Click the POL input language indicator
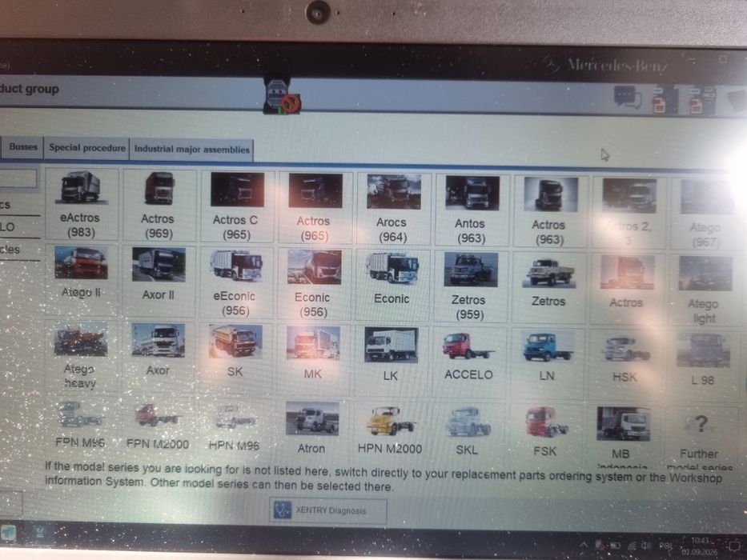The height and width of the screenshot is (560, 747). click(x=665, y=546)
